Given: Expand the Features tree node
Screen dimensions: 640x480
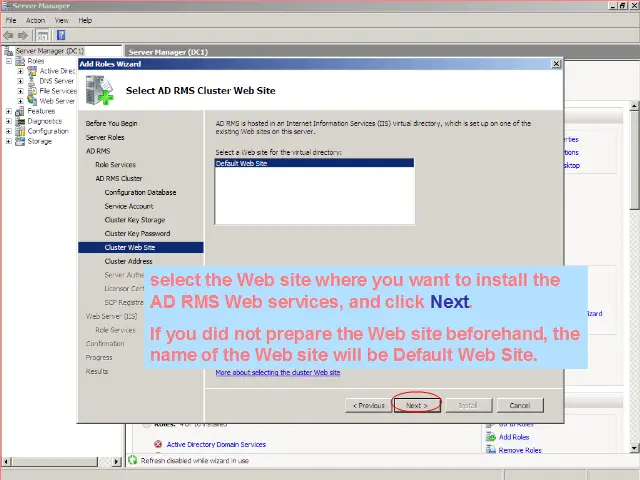Looking at the screenshot, I should [9, 111].
